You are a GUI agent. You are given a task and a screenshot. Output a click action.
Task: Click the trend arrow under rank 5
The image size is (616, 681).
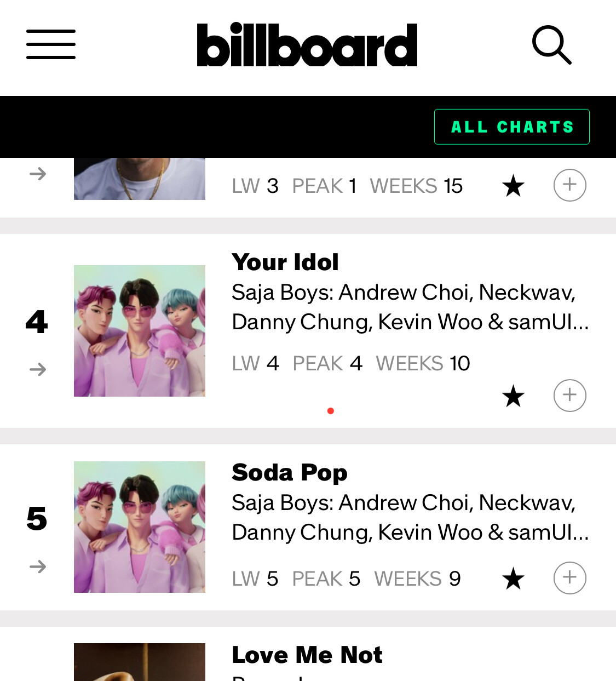tap(38, 566)
